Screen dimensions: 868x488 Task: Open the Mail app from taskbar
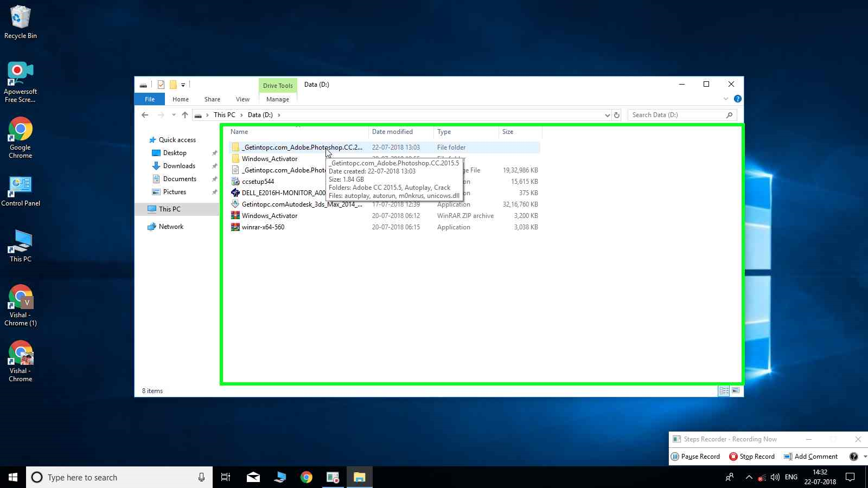[253, 477]
